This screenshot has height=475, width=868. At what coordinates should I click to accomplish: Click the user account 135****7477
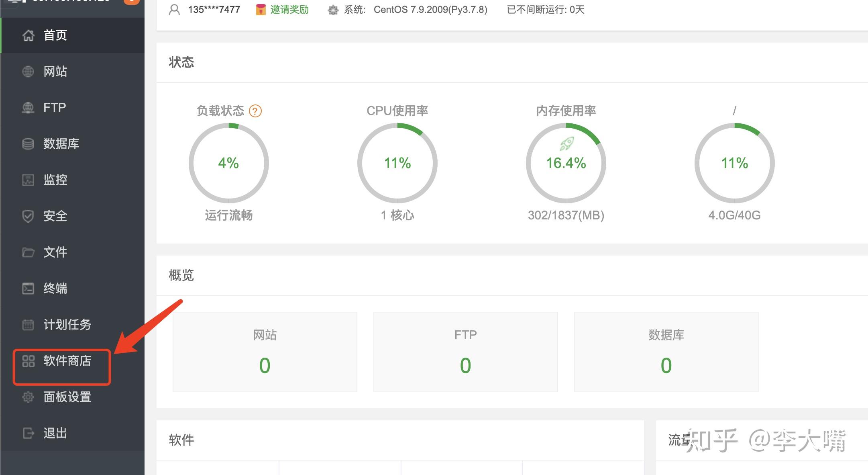214,10
